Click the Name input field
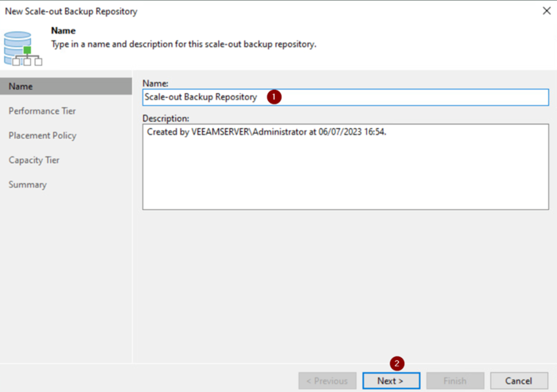557x392 pixels. pos(345,97)
